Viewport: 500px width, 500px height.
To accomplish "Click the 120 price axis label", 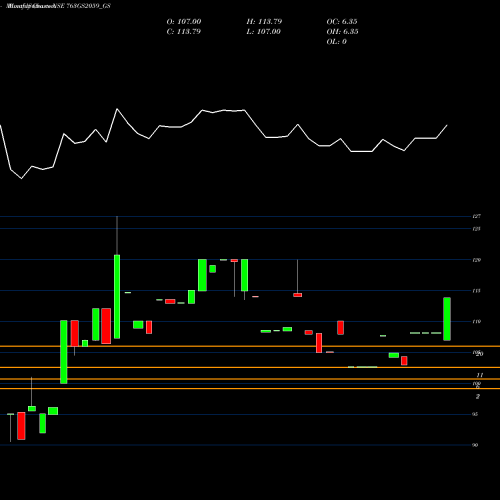I will [477, 260].
